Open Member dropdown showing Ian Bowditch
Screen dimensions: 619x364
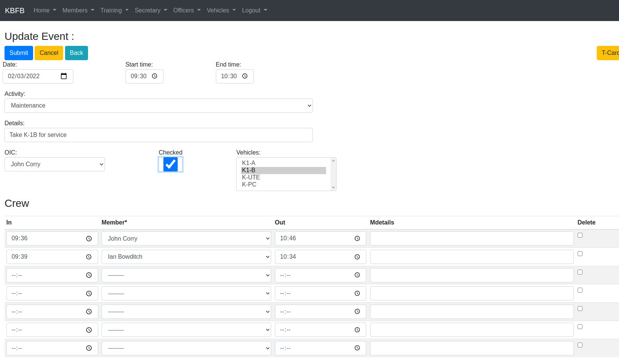click(x=186, y=257)
